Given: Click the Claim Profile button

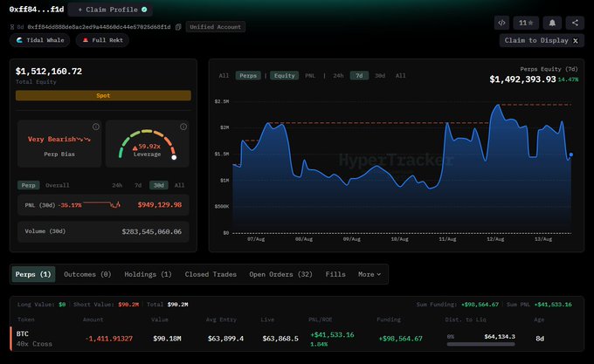Looking at the screenshot, I should tap(110, 10).
